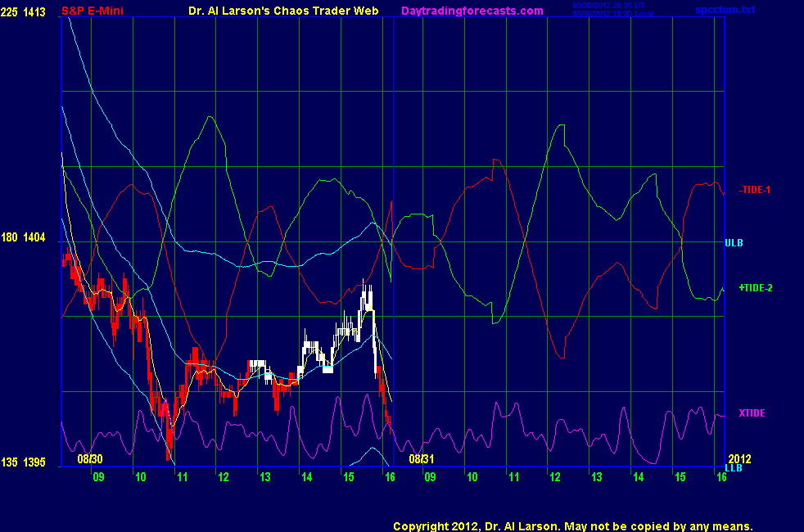The image size is (804, 532).
Task: Click the copyright notice text
Action: click(572, 526)
